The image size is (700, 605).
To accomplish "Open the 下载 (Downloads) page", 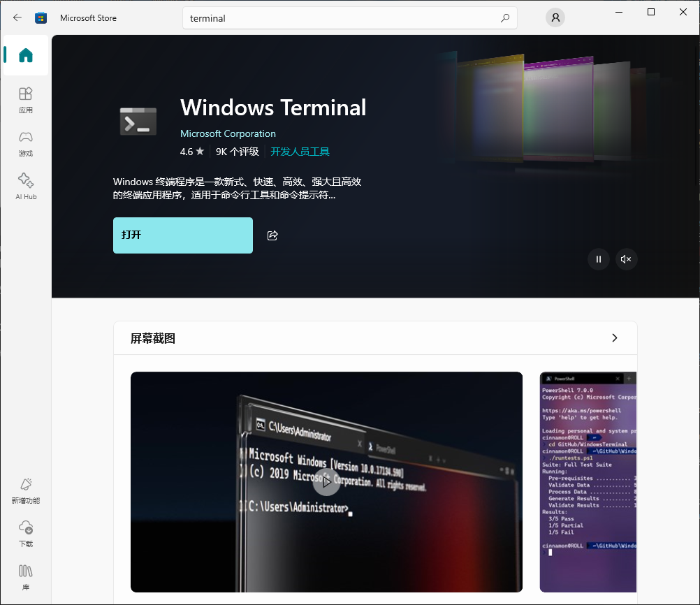I will pos(26,534).
